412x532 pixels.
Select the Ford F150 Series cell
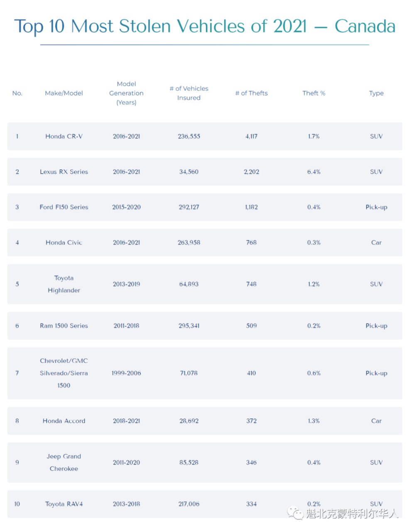[64, 207]
